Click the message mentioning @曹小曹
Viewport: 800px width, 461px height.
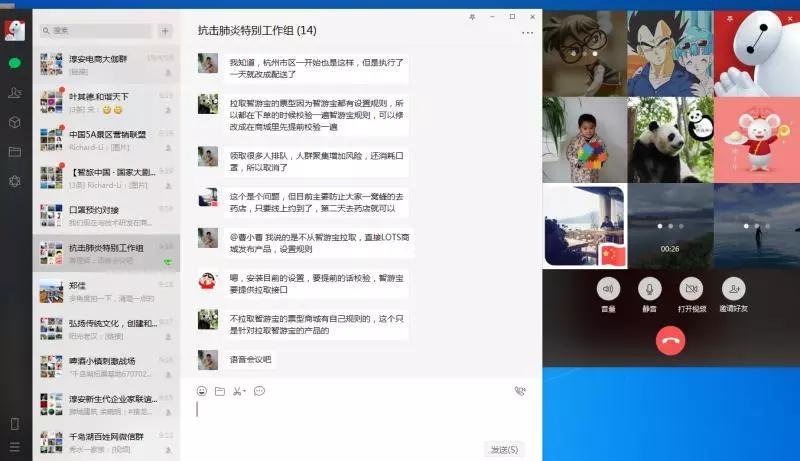click(319, 243)
